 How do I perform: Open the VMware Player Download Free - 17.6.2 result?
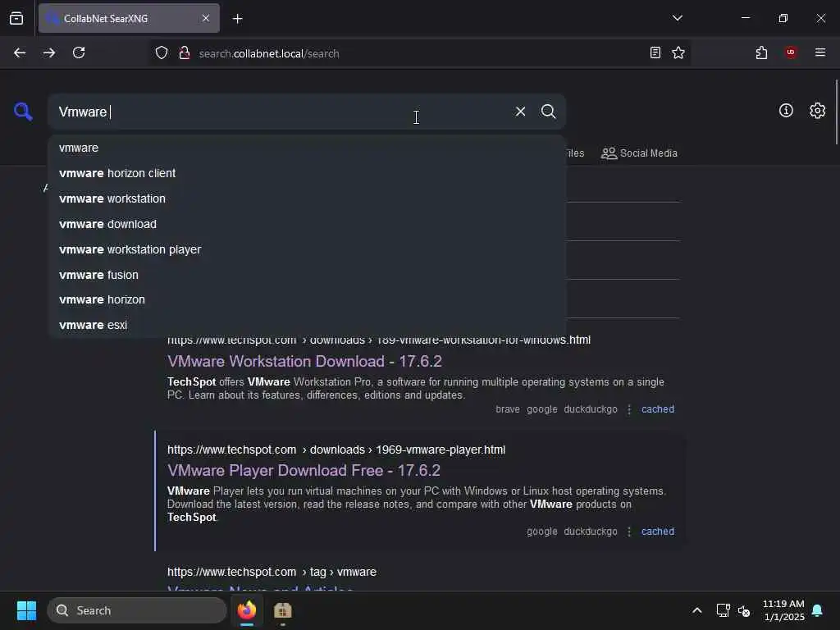pos(304,470)
